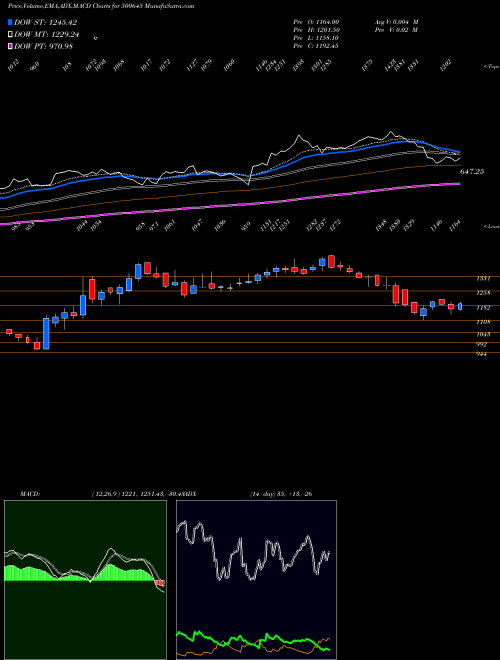The width and height of the screenshot is (500, 660).
Task: Select the DOW MT: 1229.24 label
Action: click(47, 35)
